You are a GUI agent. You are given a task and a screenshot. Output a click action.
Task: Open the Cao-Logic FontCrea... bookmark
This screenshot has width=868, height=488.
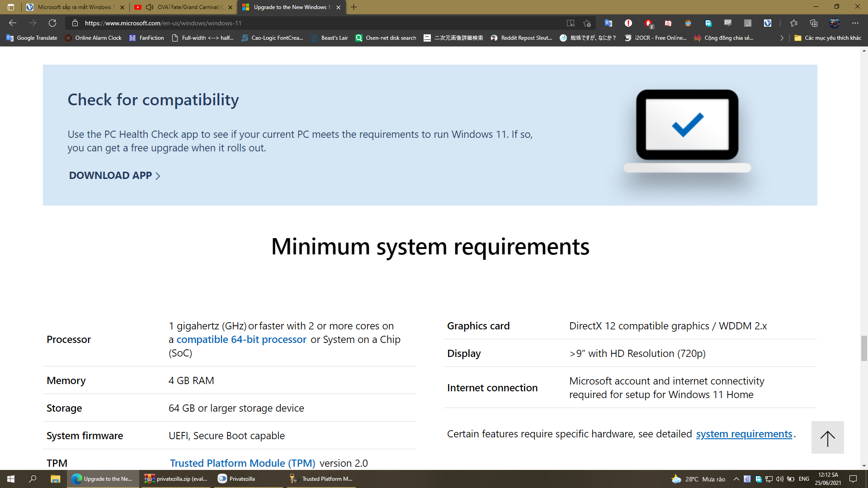(x=272, y=38)
